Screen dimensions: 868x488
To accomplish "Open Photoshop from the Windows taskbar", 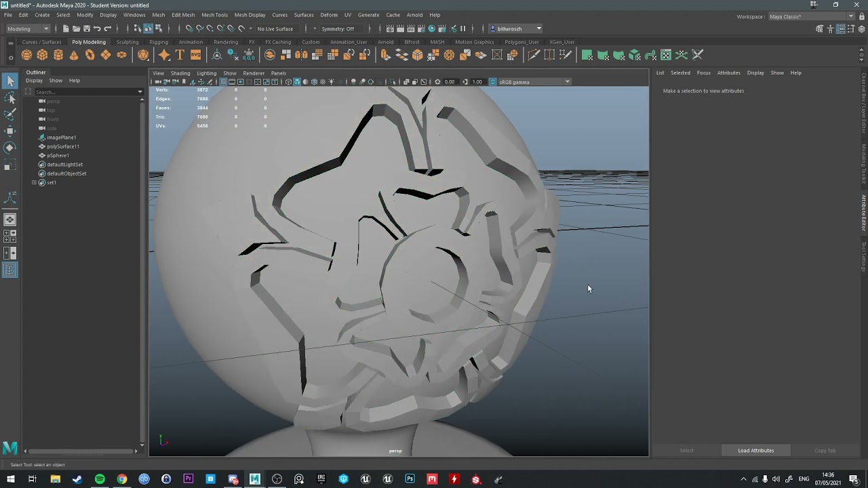I will click(x=410, y=479).
